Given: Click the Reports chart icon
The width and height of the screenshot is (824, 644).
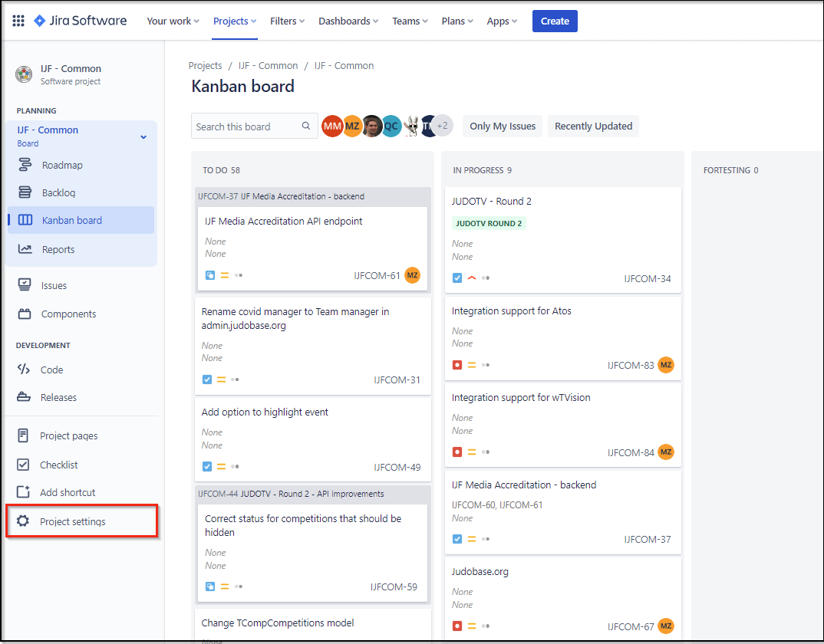Looking at the screenshot, I should [25, 249].
